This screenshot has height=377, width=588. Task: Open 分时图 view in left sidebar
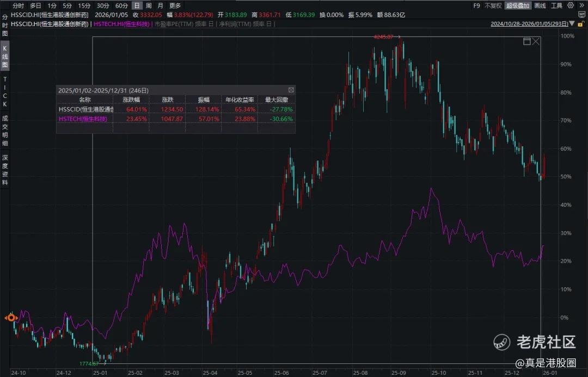(5, 26)
